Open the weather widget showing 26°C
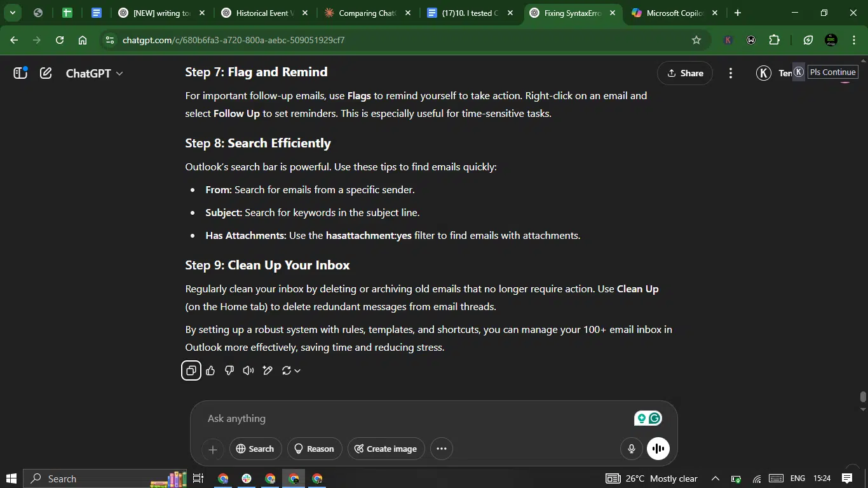Image resolution: width=868 pixels, height=488 pixels. (651, 478)
